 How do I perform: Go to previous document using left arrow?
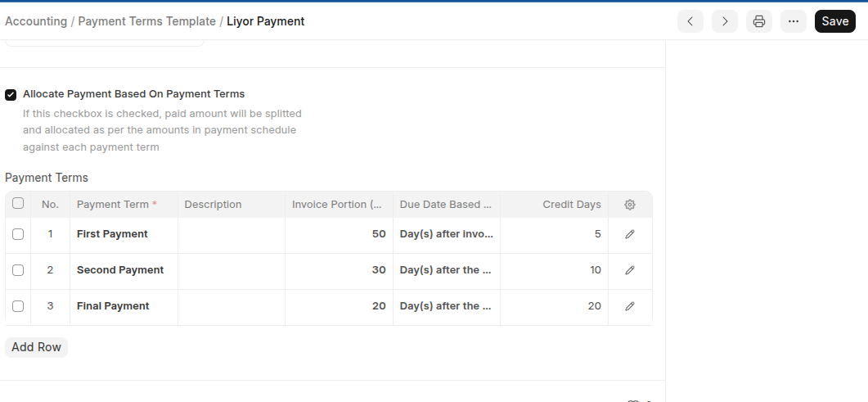pos(690,21)
